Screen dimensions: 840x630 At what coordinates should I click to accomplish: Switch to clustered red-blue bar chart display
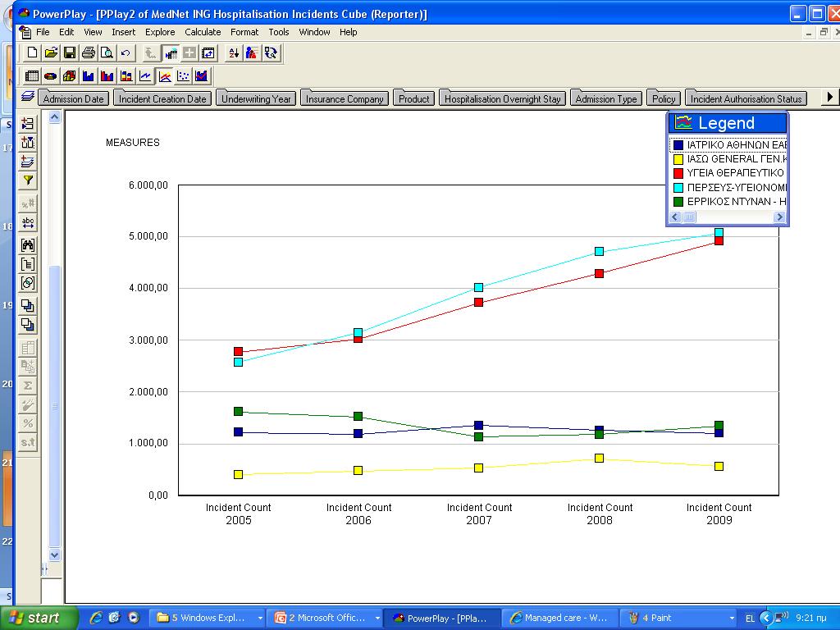coord(107,76)
